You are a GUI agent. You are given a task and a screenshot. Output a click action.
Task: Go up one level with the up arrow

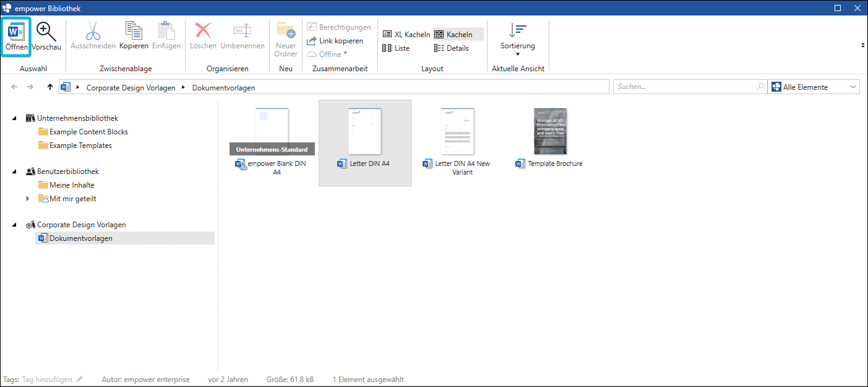click(x=49, y=87)
